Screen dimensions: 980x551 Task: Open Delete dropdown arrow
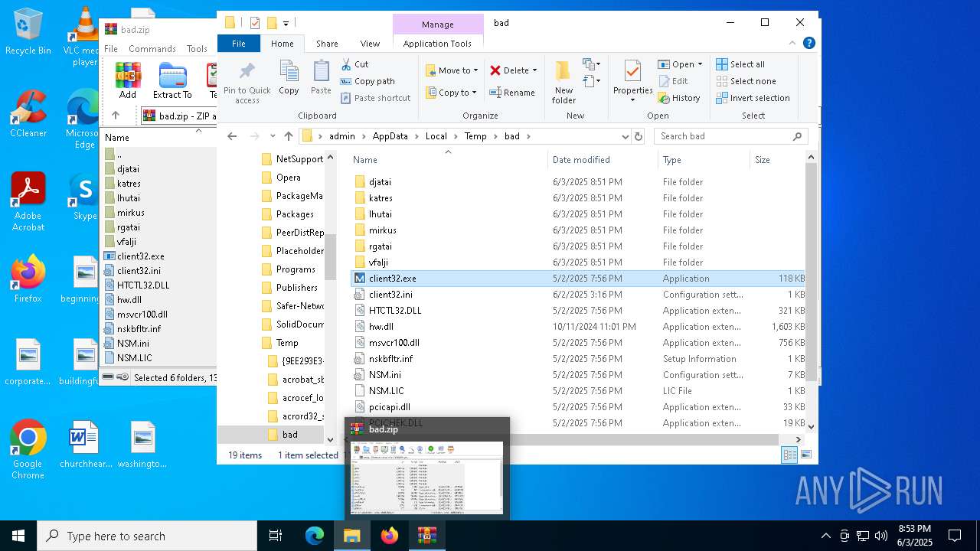coord(534,70)
